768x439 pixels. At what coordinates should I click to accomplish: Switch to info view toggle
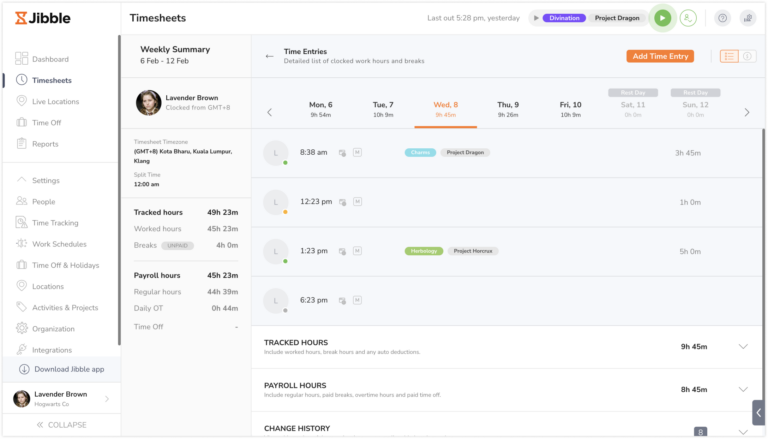point(747,56)
